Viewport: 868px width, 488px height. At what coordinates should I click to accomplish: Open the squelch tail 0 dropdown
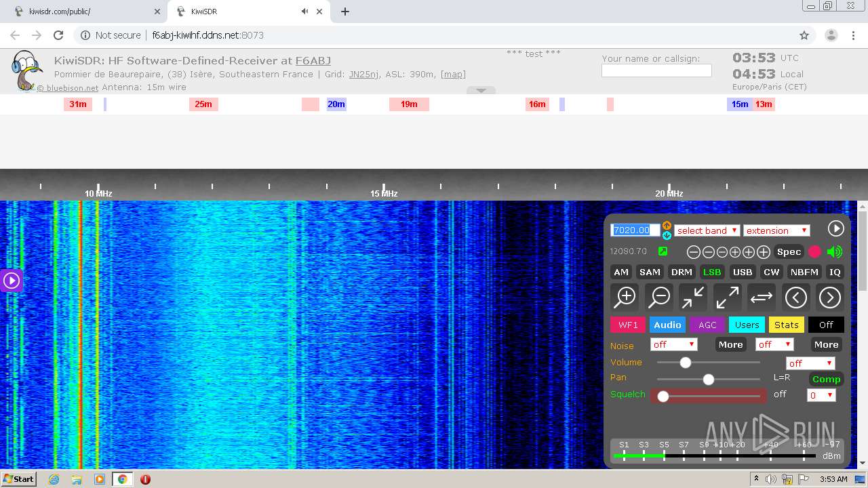tap(821, 395)
